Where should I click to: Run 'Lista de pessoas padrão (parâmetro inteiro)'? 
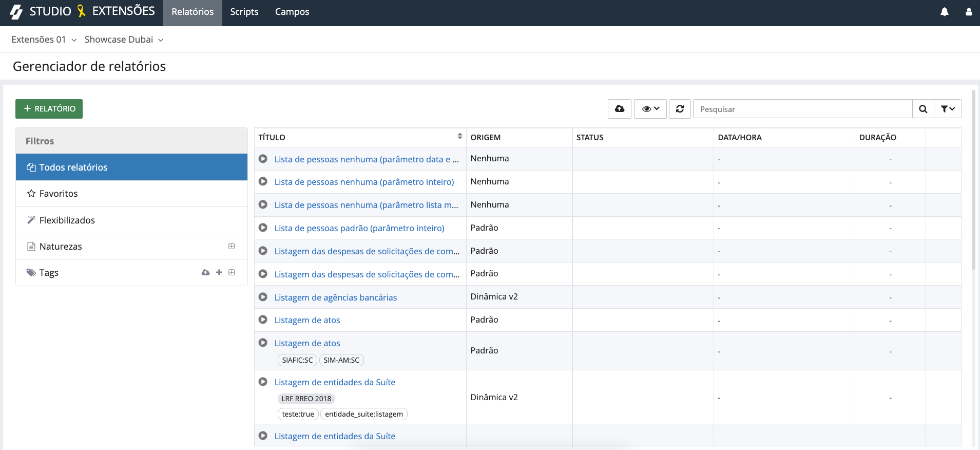[x=263, y=228]
